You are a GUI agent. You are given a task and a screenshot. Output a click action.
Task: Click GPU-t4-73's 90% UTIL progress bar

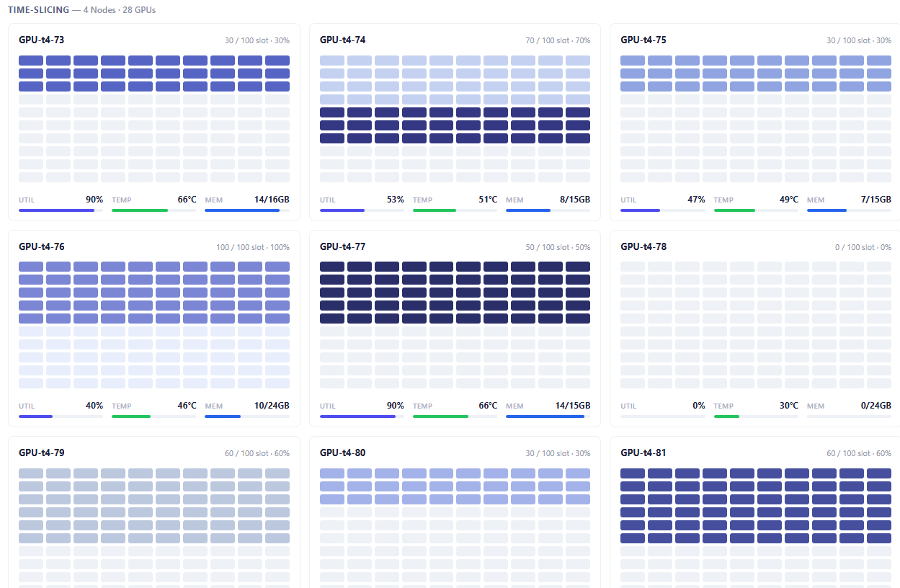click(61, 210)
